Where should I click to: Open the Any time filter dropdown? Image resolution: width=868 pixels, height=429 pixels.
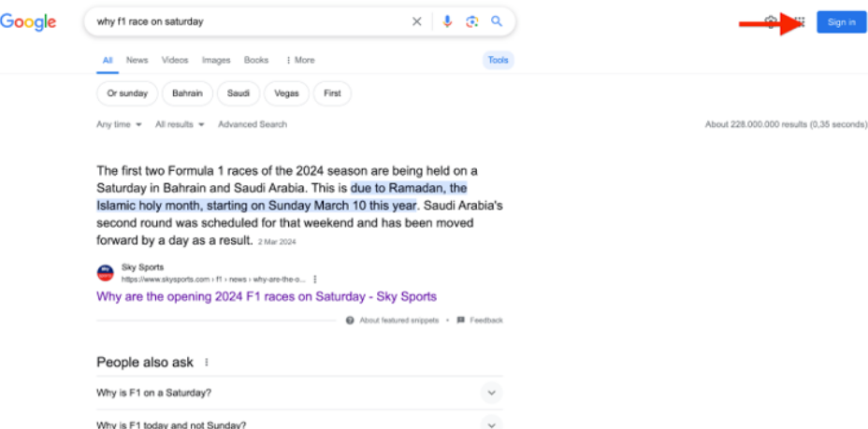119,124
